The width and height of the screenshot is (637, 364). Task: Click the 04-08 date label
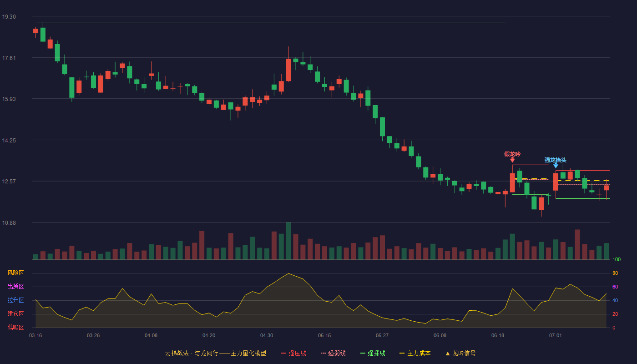[x=151, y=335]
